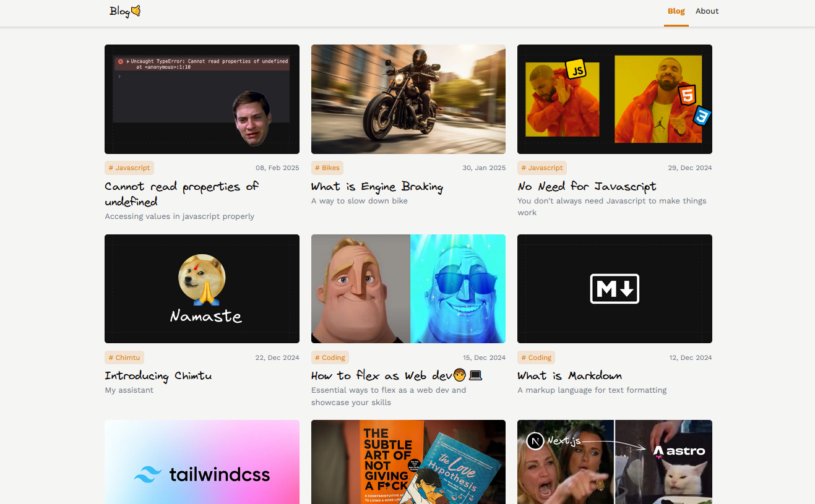Click the Next.js logo on cat meme

click(x=535, y=441)
